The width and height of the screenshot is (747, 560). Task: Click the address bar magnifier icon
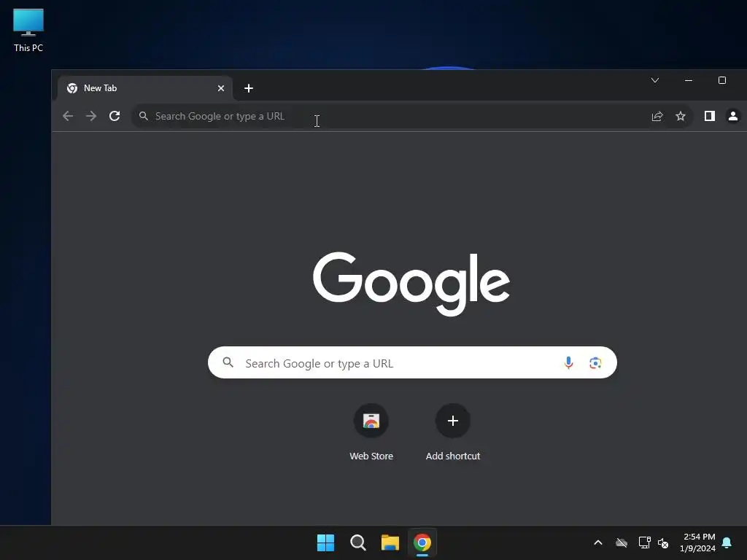(x=144, y=116)
